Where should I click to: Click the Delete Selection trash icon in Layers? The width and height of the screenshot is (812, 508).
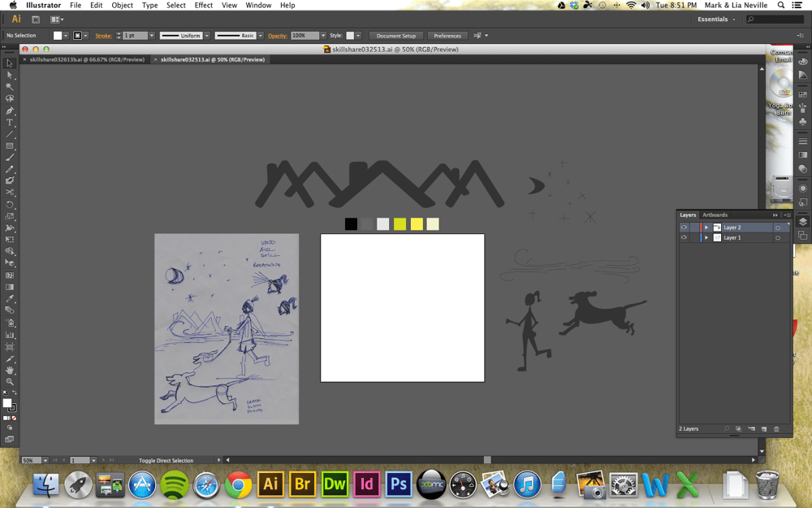[x=775, y=428]
